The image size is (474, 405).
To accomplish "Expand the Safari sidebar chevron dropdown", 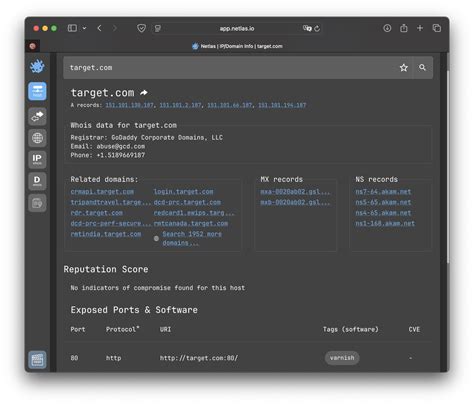I will point(85,28).
